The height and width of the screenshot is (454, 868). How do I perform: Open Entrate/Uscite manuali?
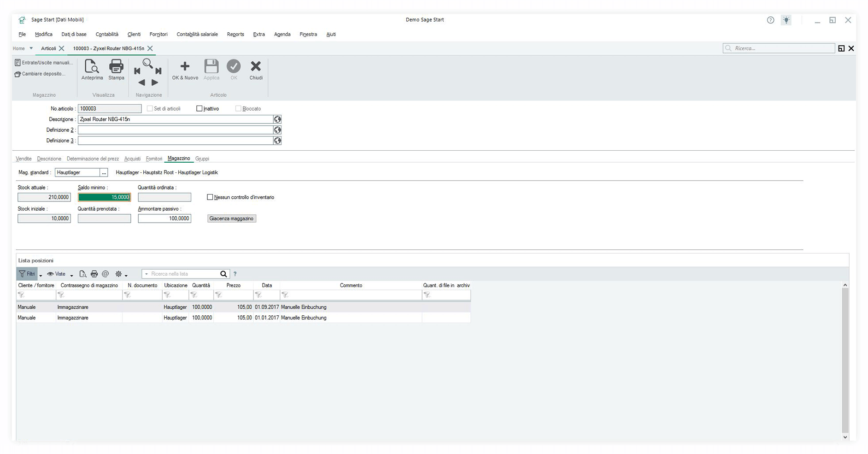coord(44,63)
